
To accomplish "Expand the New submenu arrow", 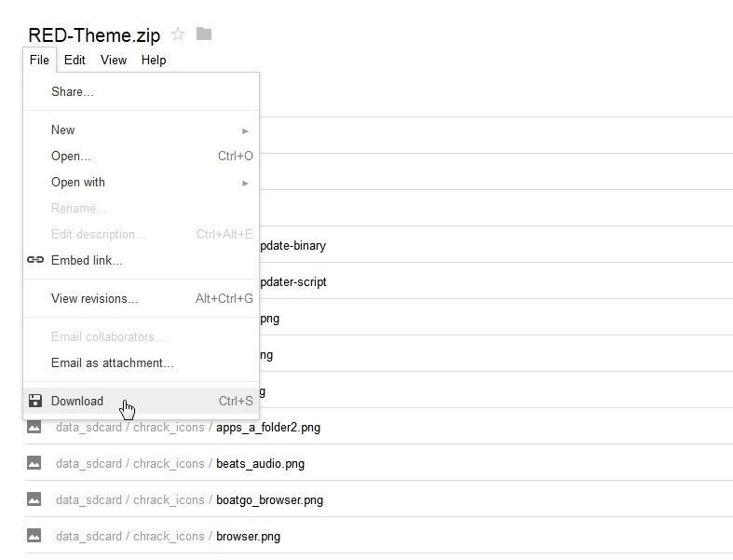I will pyautogui.click(x=245, y=131).
